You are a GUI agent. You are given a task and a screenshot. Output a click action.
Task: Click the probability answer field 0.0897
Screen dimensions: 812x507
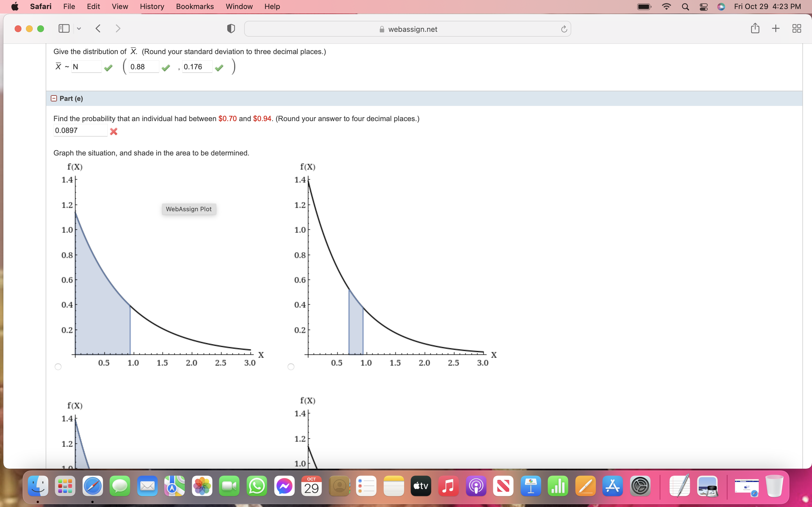pyautogui.click(x=80, y=130)
